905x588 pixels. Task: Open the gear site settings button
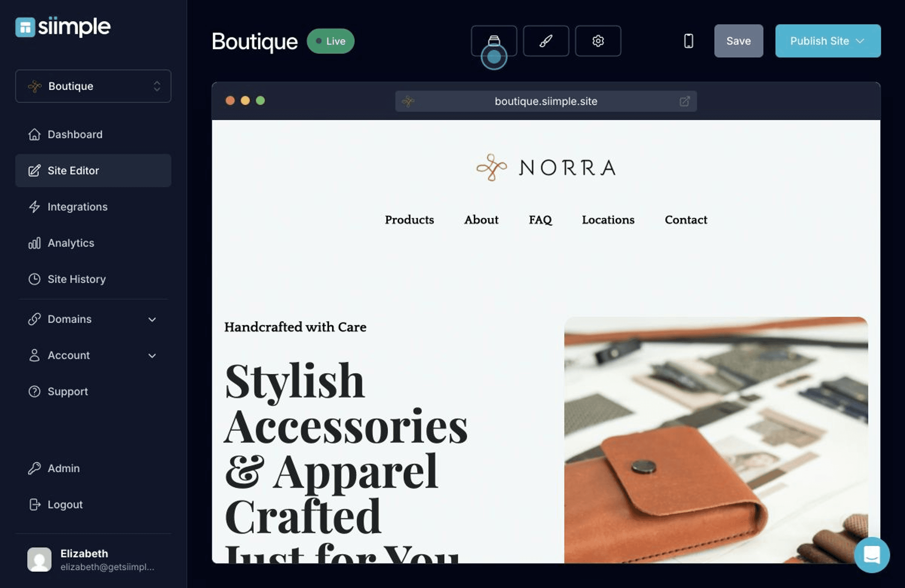click(x=598, y=41)
